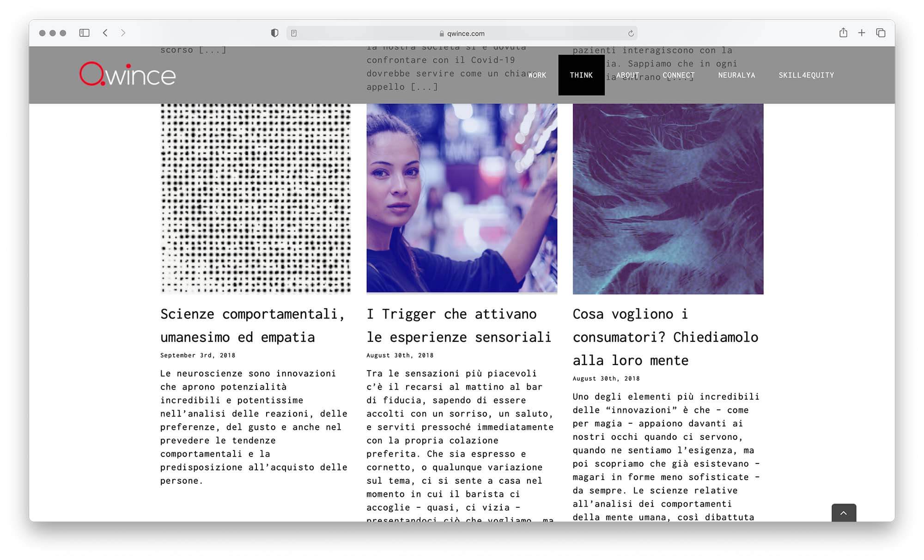Open the privacy shield report icon
The image size is (924, 560).
tap(274, 33)
